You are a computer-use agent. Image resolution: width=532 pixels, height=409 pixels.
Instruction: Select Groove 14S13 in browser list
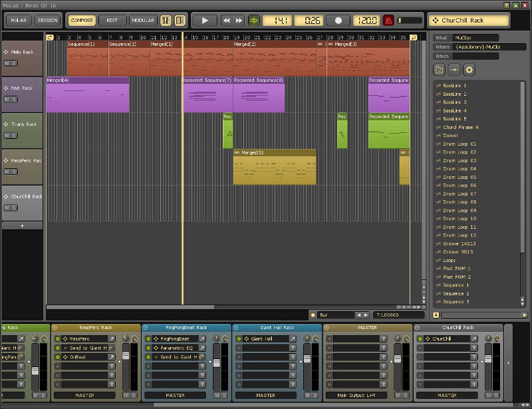point(459,243)
